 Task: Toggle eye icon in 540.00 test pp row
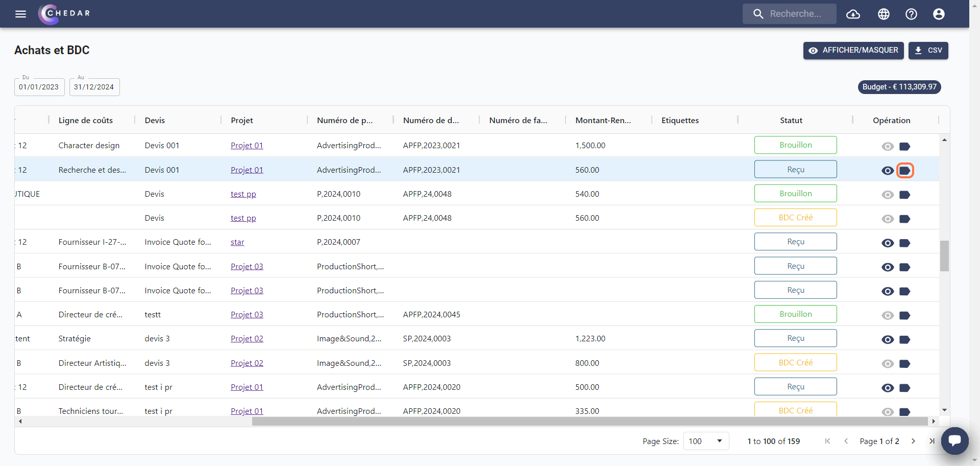point(888,195)
